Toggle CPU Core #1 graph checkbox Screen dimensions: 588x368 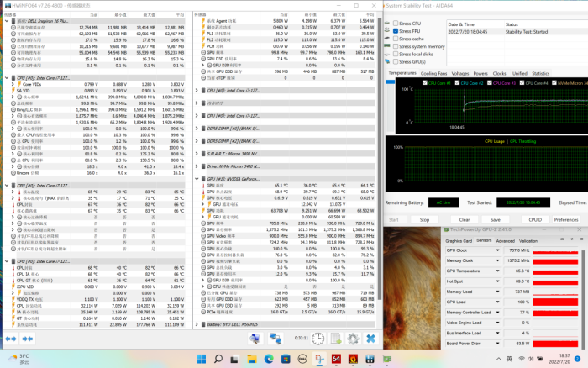click(x=424, y=83)
